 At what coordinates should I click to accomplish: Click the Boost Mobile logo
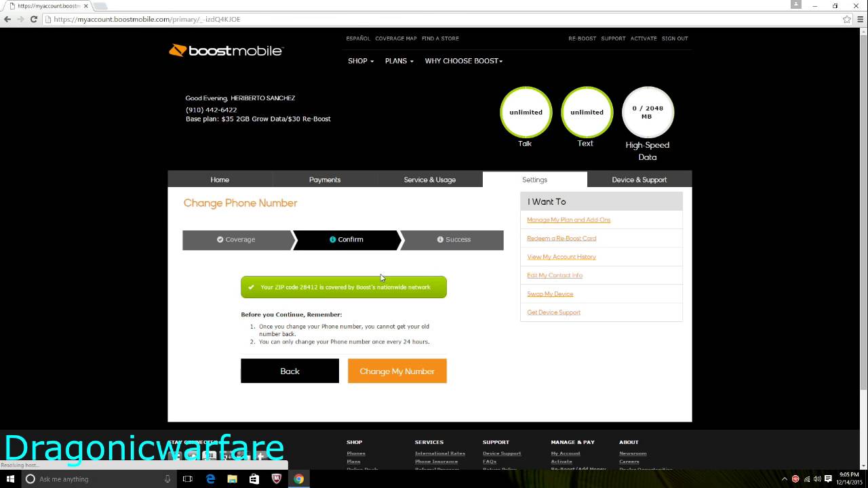[x=226, y=51]
